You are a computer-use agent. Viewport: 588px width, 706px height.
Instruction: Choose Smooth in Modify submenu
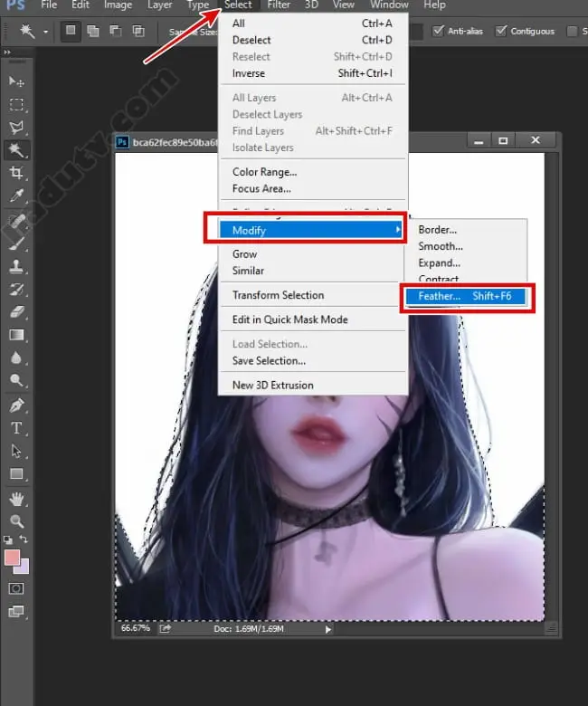pos(466,246)
